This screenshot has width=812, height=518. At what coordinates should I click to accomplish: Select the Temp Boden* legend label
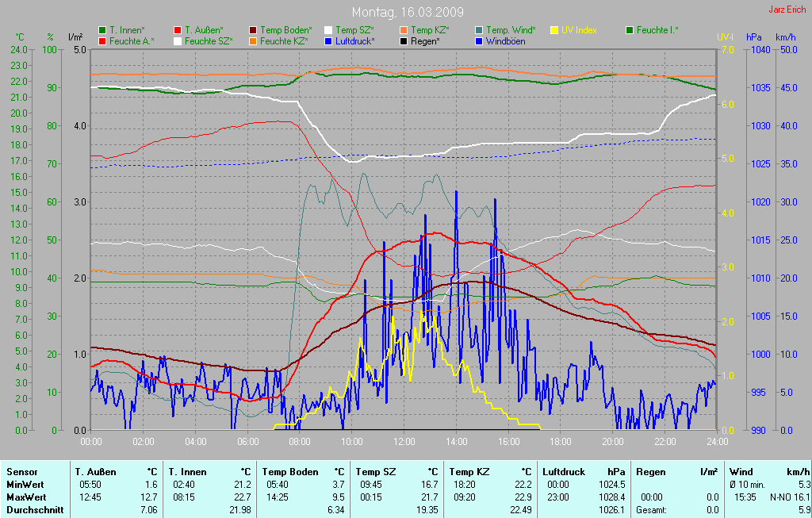tap(285, 31)
